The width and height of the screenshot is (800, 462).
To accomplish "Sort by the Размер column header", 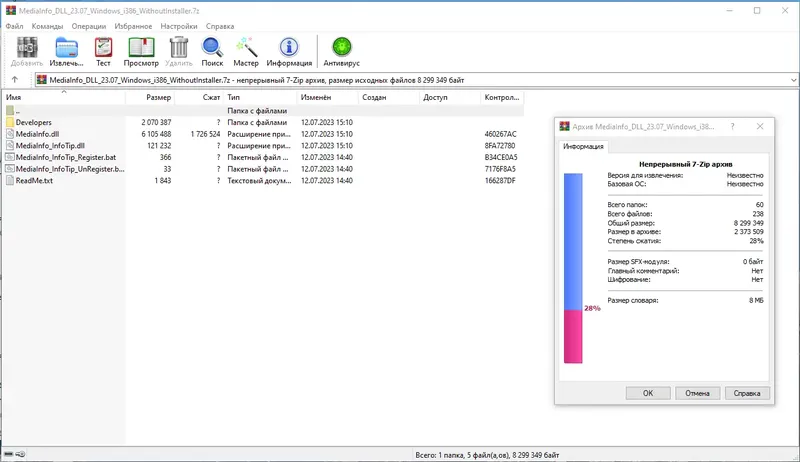I will tap(150, 97).
